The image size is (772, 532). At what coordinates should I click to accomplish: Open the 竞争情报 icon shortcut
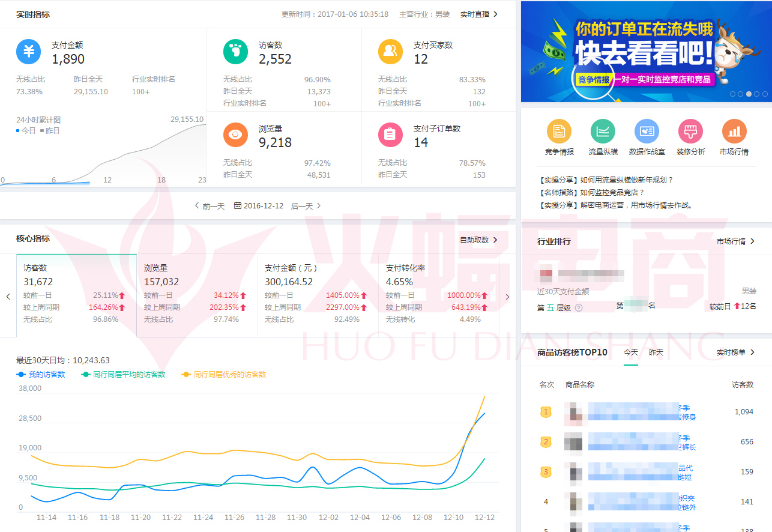559,131
